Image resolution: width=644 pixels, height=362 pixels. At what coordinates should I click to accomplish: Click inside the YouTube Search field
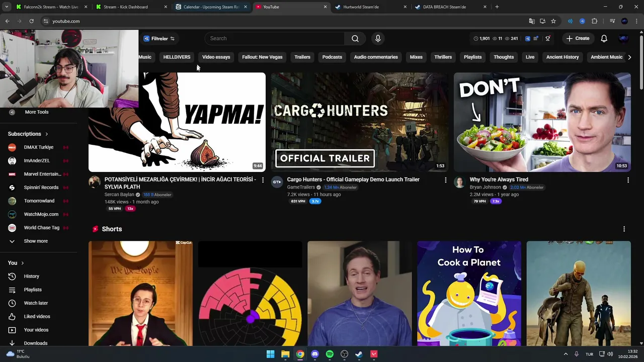point(275,39)
